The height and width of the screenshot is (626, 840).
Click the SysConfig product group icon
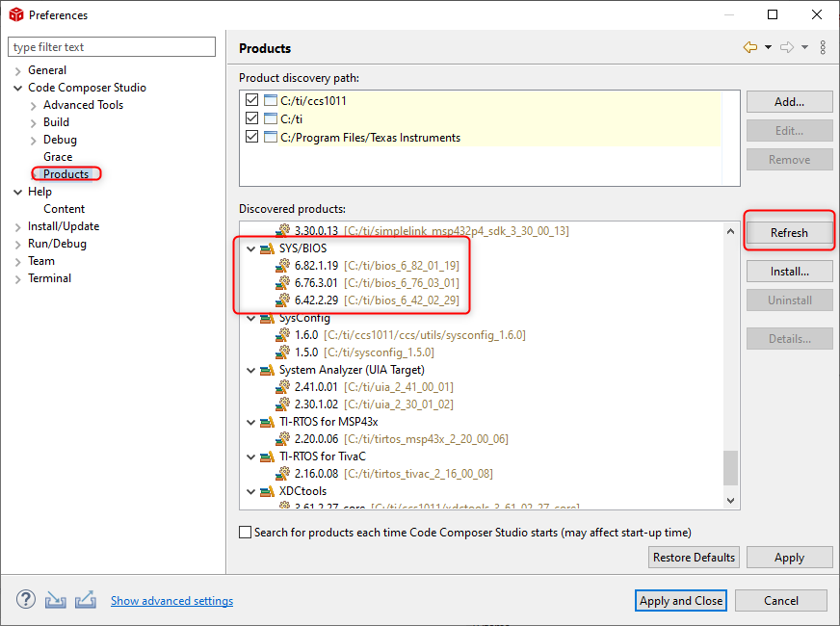tap(267, 318)
